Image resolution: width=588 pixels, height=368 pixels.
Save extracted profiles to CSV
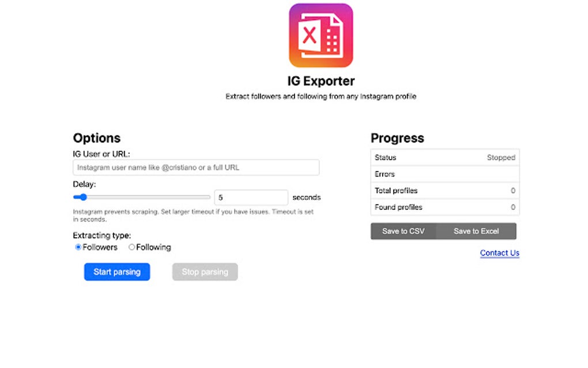pos(403,231)
